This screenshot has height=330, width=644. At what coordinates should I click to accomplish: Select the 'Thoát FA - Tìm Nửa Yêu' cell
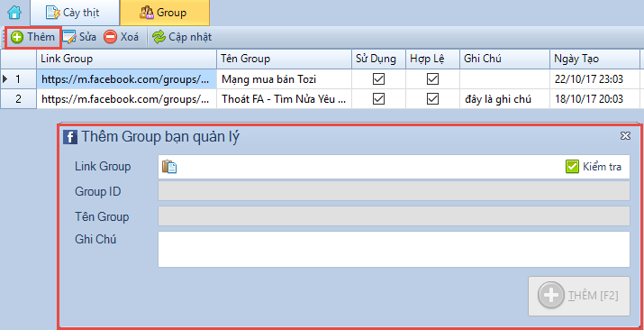pyautogui.click(x=284, y=99)
